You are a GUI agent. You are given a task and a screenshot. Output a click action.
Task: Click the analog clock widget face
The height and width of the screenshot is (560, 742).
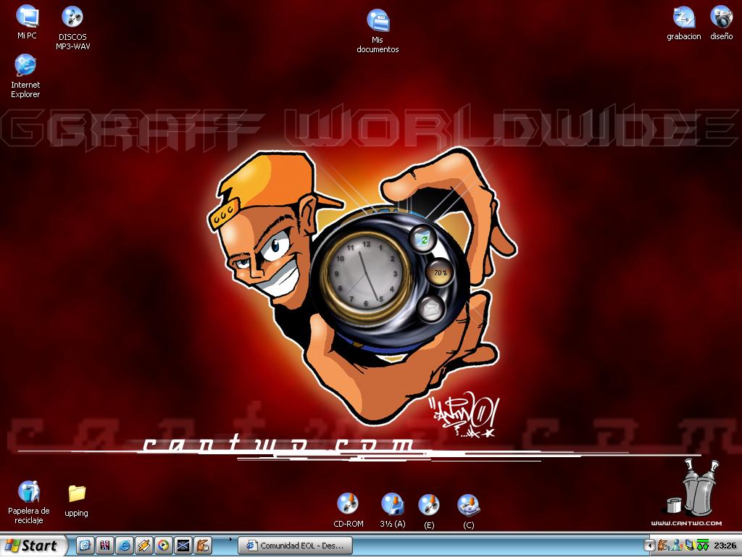[365, 273]
